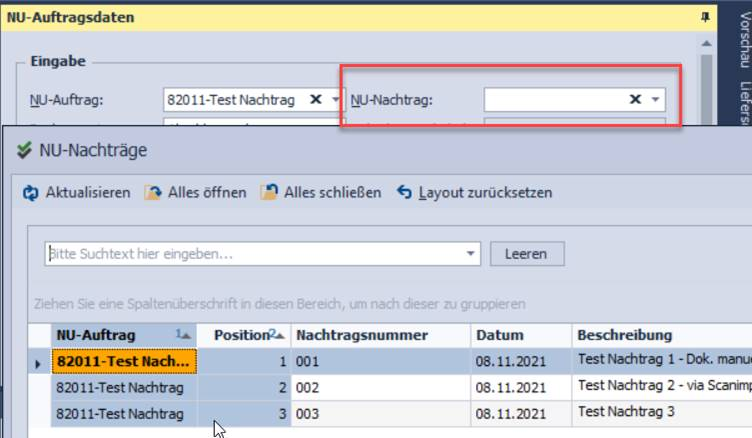Screen dimensions: 752x438
Task: Click the Layout zurücksetzen arrow icon
Action: click(x=404, y=193)
